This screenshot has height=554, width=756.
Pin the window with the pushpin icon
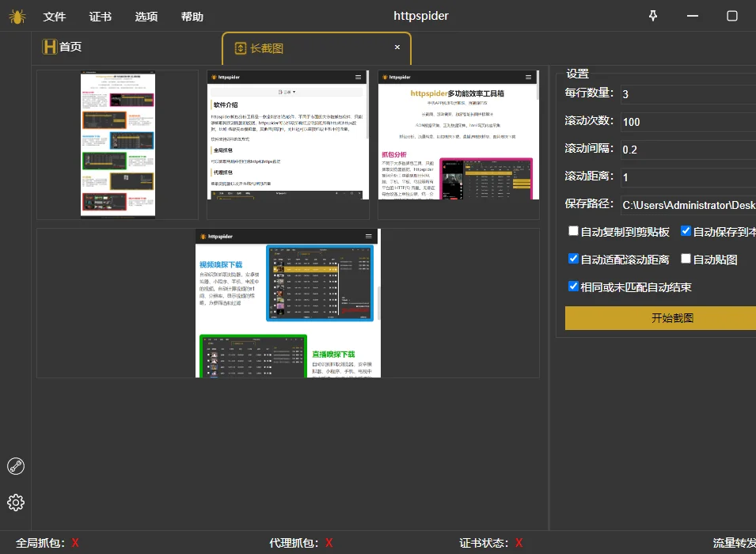[x=653, y=16]
